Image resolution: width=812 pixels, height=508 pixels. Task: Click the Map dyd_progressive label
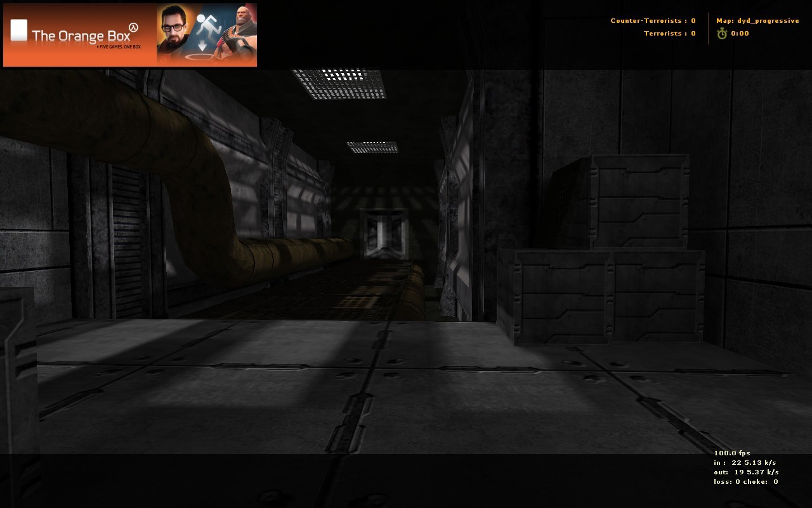pyautogui.click(x=757, y=21)
